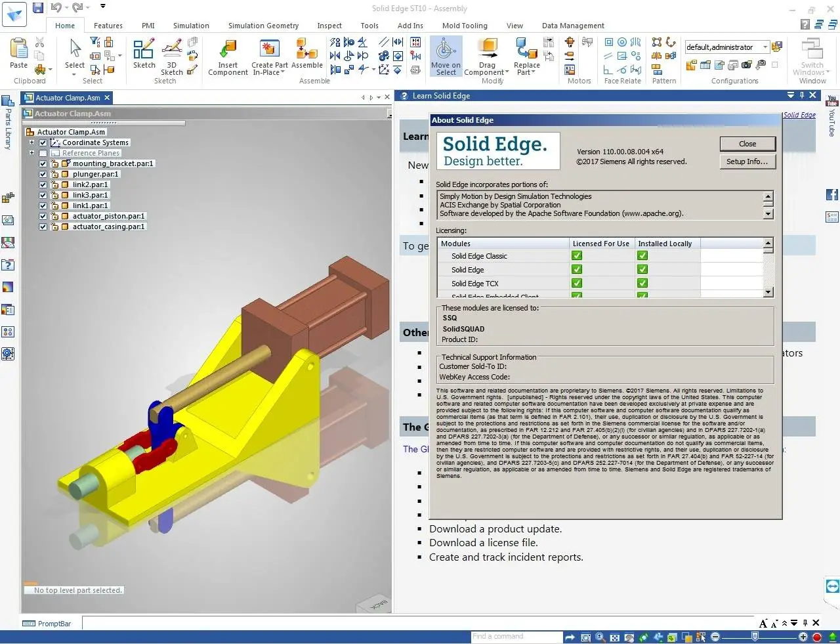Open the PMI ribbon tab

[148, 26]
